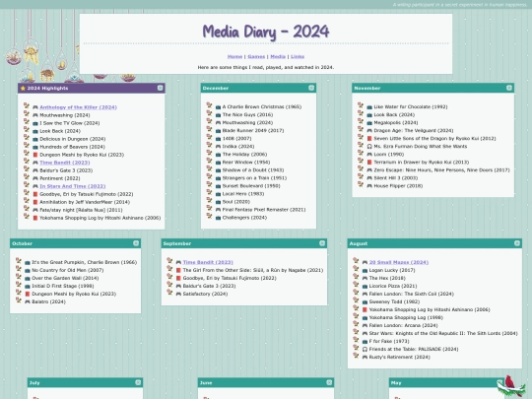Collapse the August panel
This screenshot has height=399, width=532.
[x=517, y=243]
